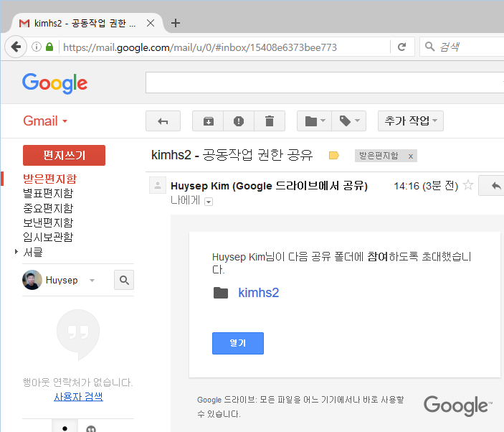Click the green padlock security icon
The image size is (504, 432).
49,47
